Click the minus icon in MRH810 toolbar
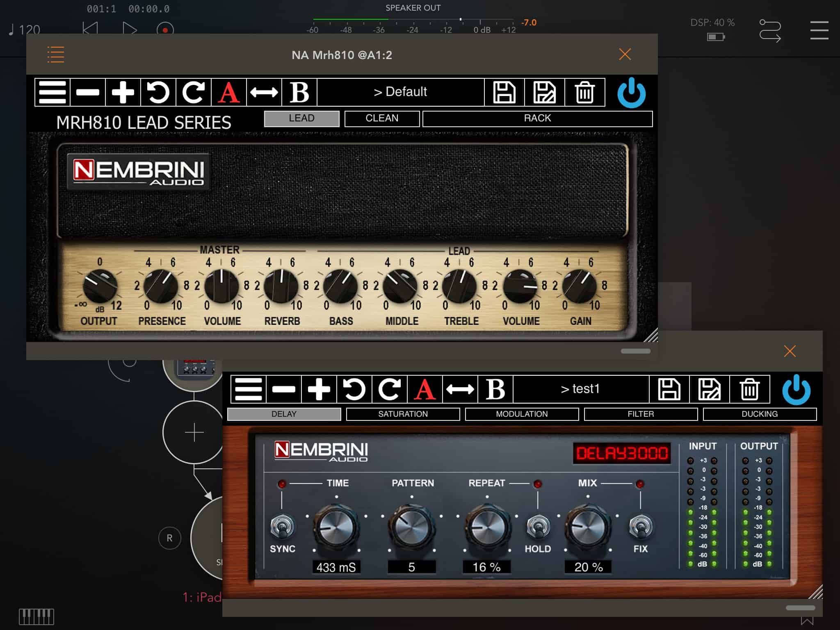This screenshot has height=630, width=840. pyautogui.click(x=88, y=92)
